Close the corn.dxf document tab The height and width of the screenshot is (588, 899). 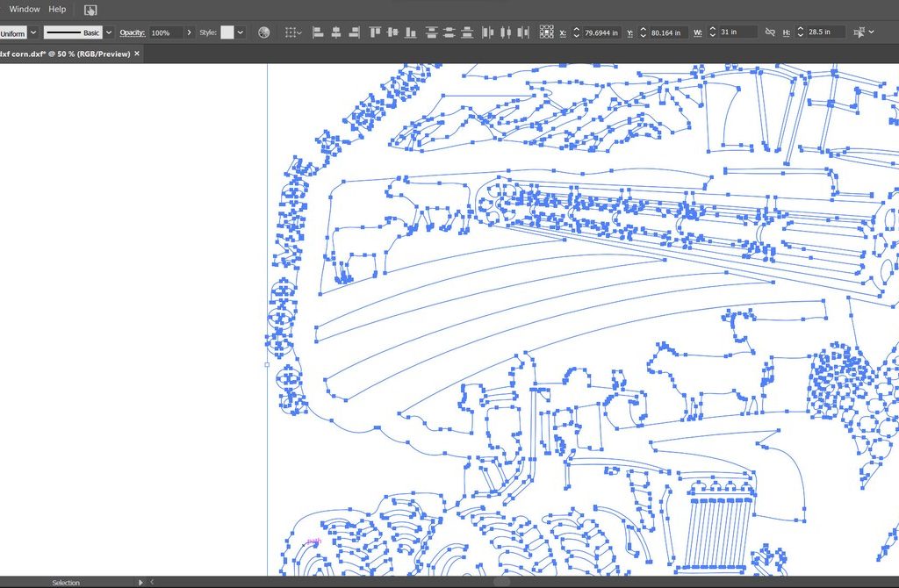137,54
